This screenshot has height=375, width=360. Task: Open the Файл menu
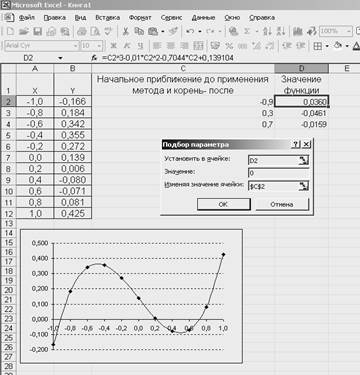point(26,18)
